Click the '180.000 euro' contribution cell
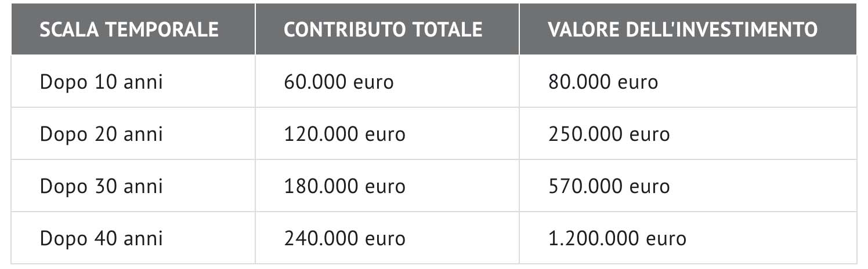868x269 pixels. tap(345, 186)
